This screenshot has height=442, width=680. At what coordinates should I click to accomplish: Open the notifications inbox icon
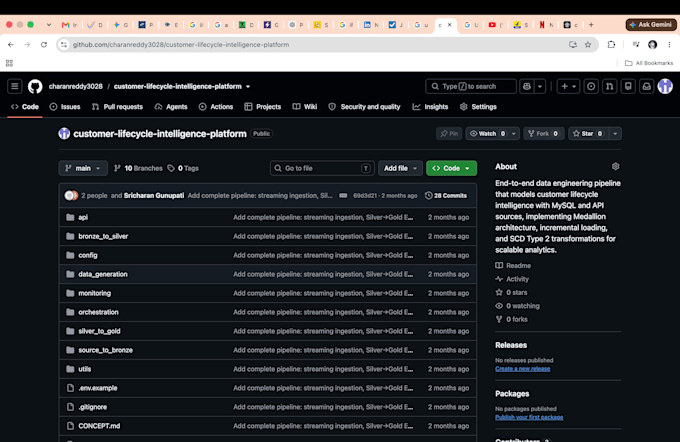(647, 86)
